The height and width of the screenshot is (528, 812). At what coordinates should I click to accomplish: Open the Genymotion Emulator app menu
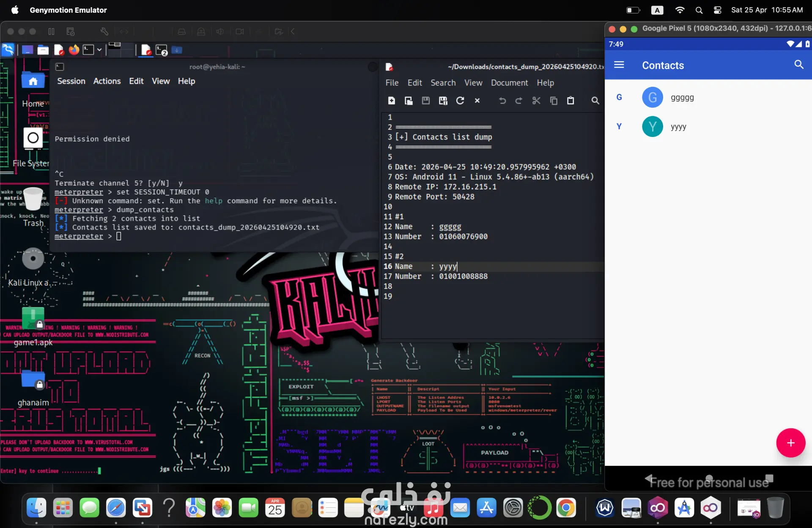click(x=68, y=10)
